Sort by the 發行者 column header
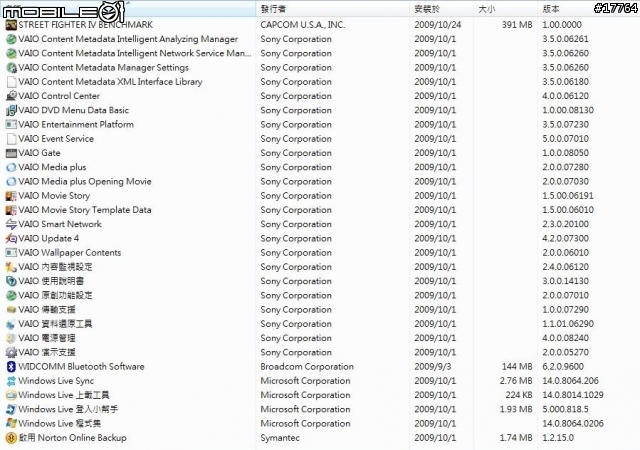Screen dimensions: 640x450 [332, 9]
